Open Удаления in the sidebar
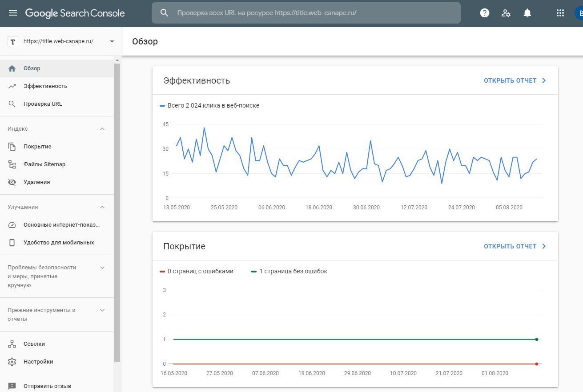Image resolution: width=583 pixels, height=392 pixels. (x=57, y=182)
